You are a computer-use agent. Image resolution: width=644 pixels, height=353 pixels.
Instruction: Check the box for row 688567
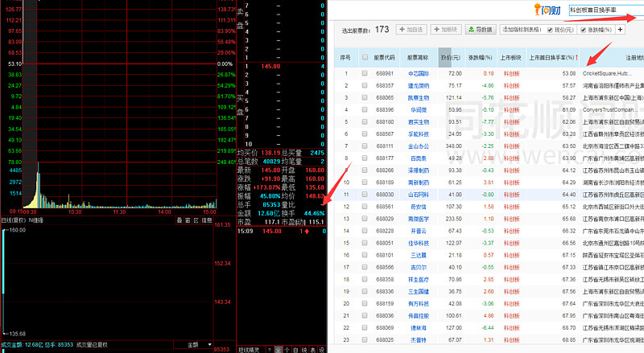coord(365,134)
